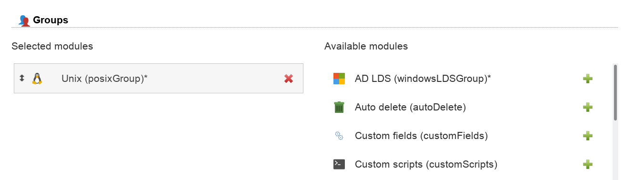This screenshot has height=180, width=644.
Task: Click the available modules scrollbar thumb
Action: tap(615, 92)
